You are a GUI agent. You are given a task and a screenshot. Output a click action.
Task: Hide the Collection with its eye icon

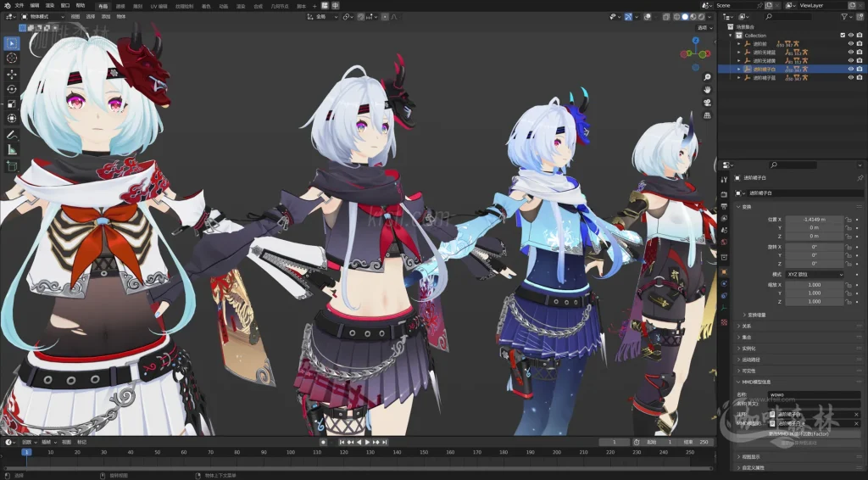(x=851, y=35)
